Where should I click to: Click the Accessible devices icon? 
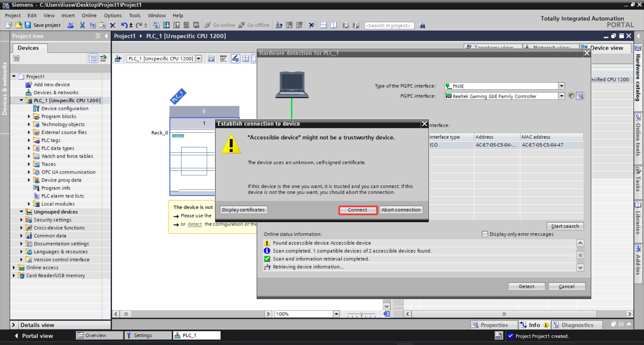coord(279,25)
